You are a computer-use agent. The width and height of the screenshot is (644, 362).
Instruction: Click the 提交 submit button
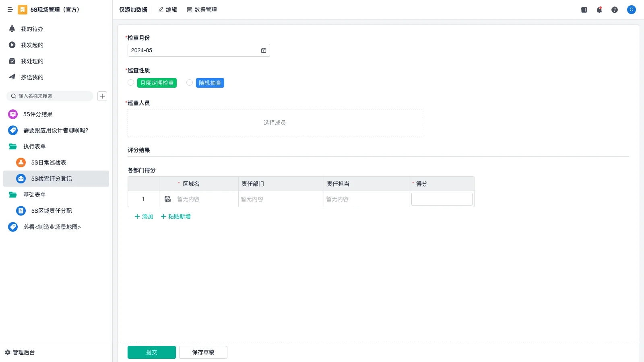pyautogui.click(x=151, y=352)
